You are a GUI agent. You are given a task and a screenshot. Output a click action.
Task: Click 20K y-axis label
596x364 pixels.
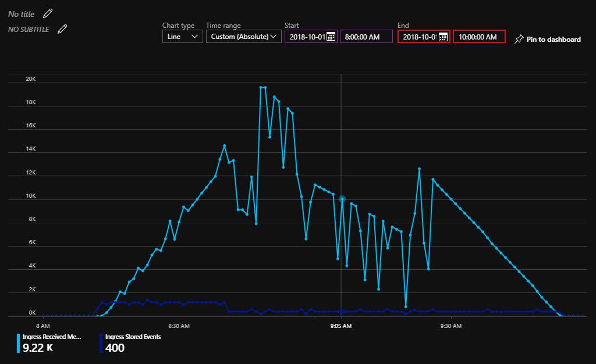[x=31, y=79]
